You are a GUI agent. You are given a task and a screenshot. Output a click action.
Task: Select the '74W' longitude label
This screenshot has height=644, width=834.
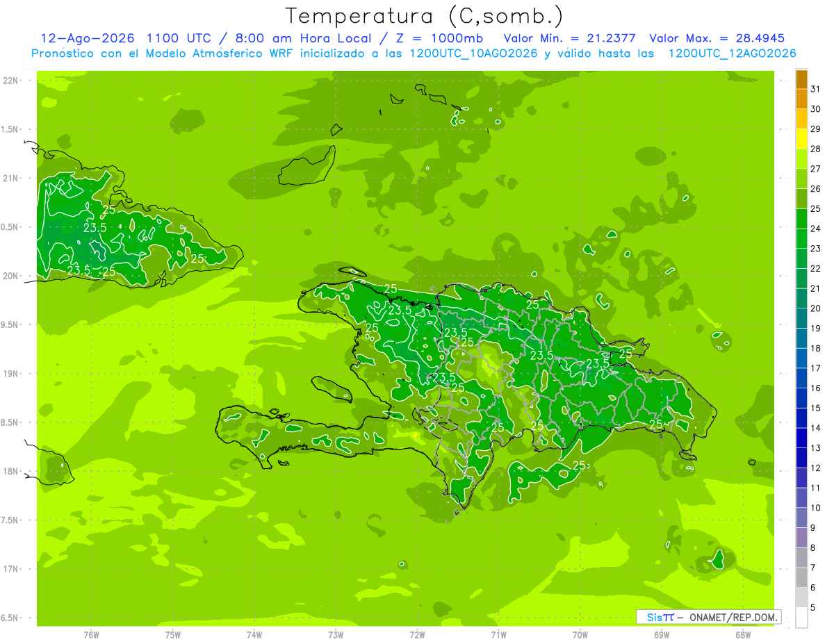click(x=254, y=634)
